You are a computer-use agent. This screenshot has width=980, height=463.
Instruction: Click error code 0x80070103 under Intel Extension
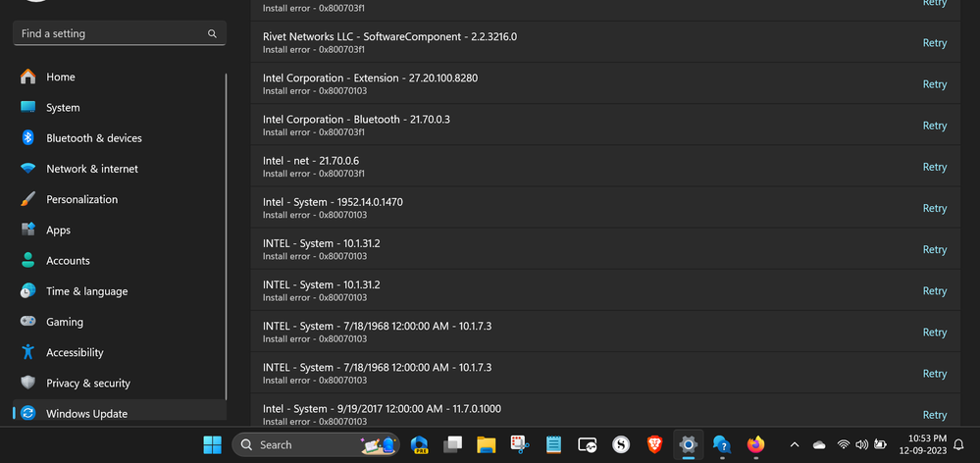pos(343,91)
